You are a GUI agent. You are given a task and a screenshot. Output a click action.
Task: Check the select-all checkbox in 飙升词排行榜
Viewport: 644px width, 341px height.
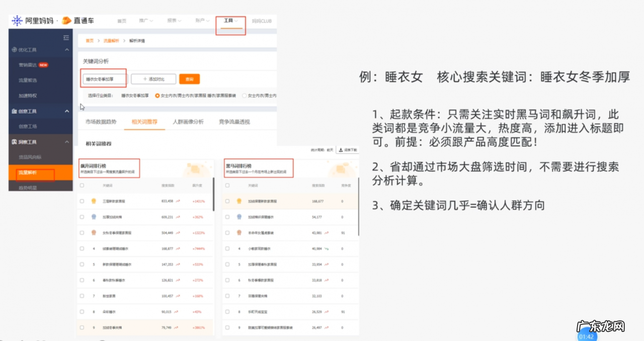tap(82, 185)
